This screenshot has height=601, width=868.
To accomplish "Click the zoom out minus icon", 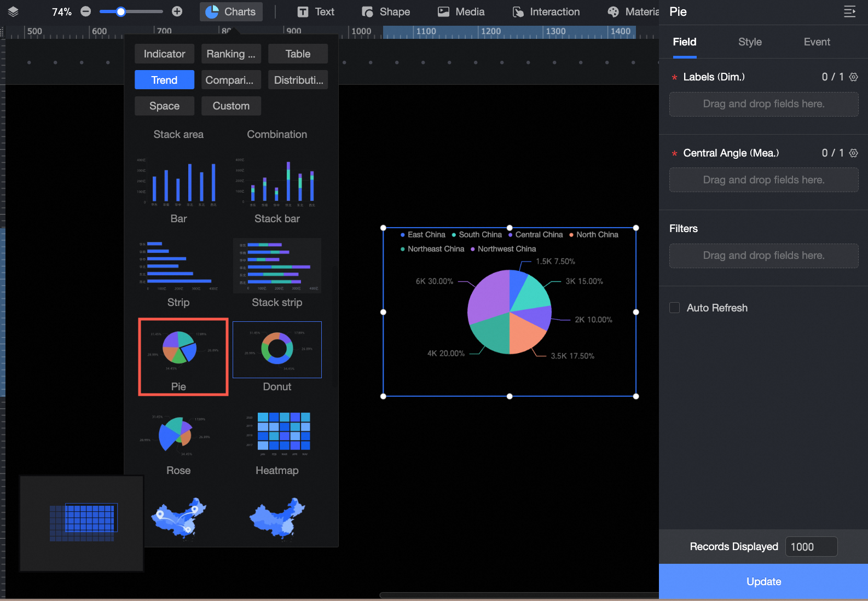I will tap(86, 11).
